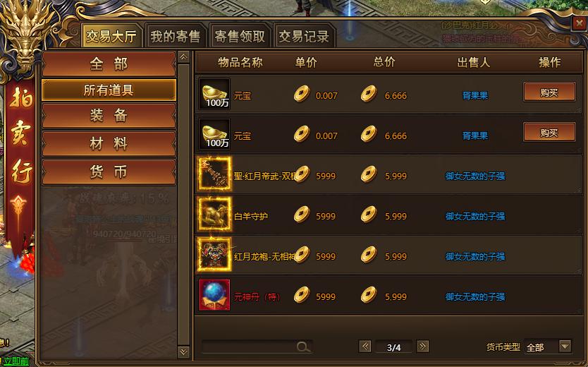This screenshot has width=588, height=367.
Task: Select the 红月龙袍 armor item icon
Action: coord(214,255)
